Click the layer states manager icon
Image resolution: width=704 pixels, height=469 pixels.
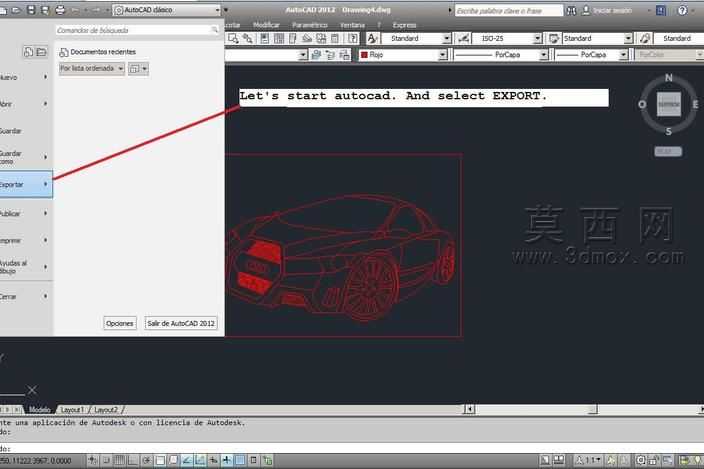pos(344,55)
